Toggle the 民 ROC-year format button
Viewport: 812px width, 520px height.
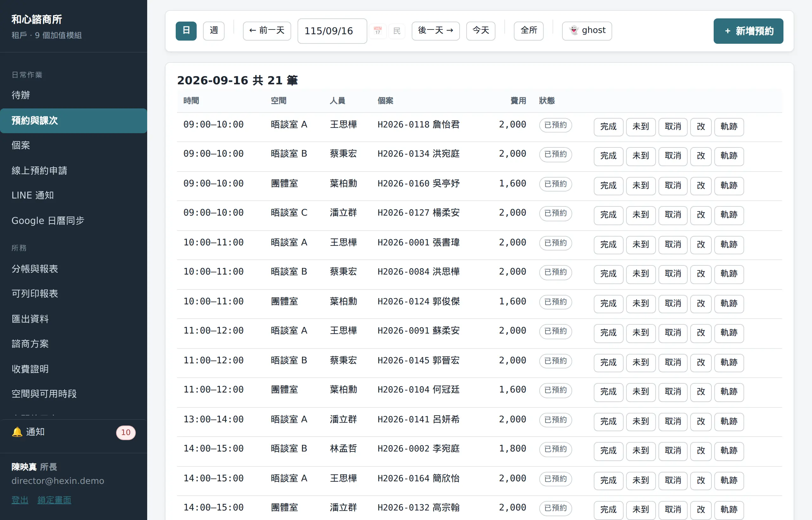coord(396,31)
